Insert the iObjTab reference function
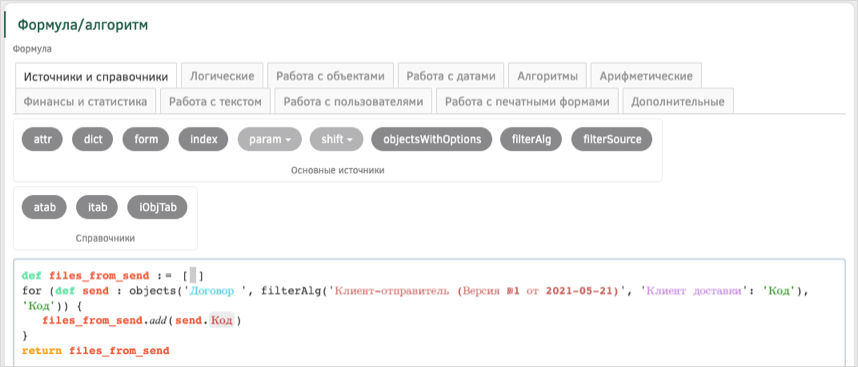The height and width of the screenshot is (367, 858). (x=157, y=207)
